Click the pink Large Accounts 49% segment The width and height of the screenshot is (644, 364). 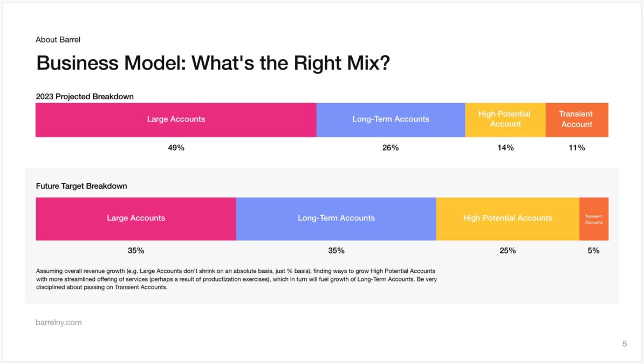[x=176, y=120]
